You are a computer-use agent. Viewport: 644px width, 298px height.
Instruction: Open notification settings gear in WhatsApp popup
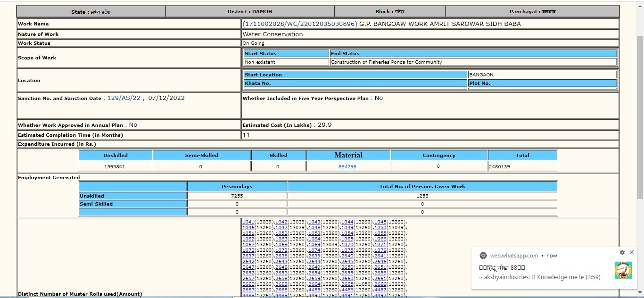(x=622, y=253)
